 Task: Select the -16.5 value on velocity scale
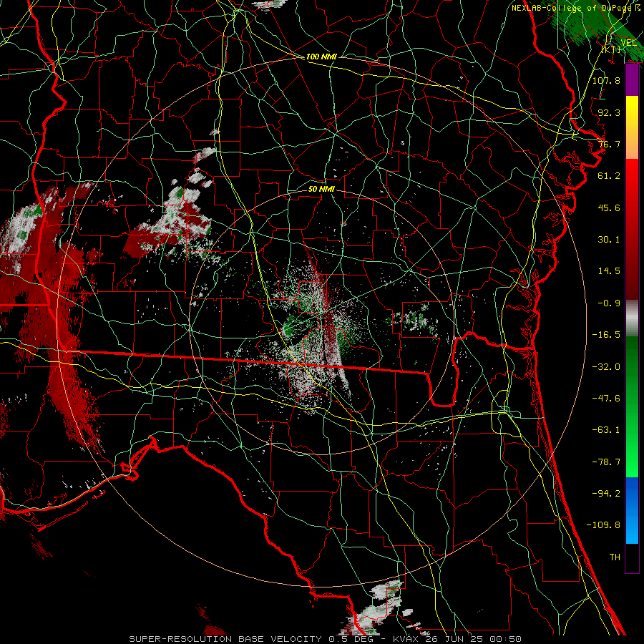606,335
